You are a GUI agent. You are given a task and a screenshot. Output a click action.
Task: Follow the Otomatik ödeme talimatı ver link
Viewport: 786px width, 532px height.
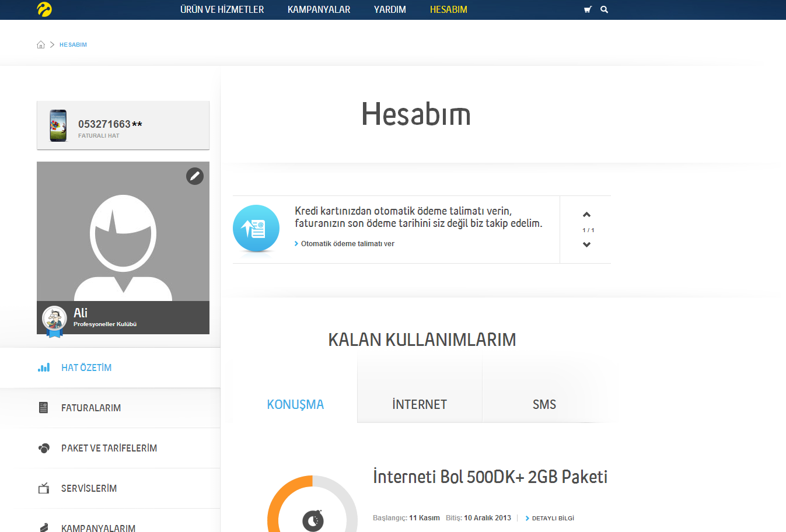348,243
